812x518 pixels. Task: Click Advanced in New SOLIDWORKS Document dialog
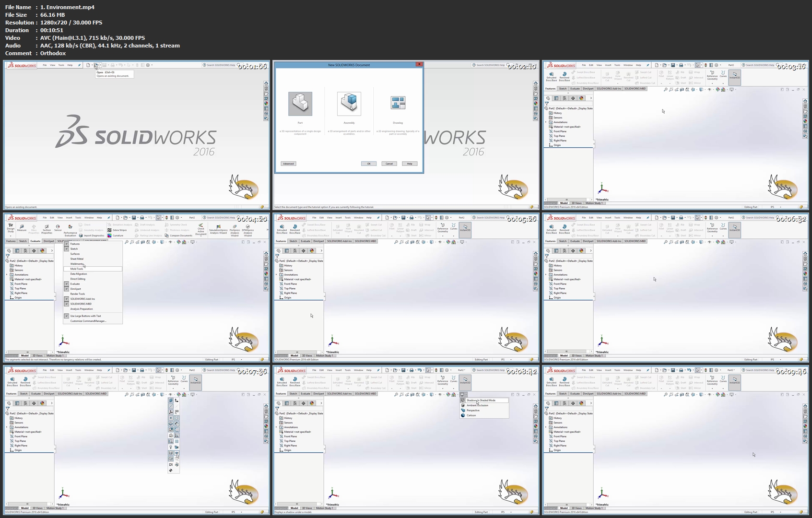coord(288,164)
